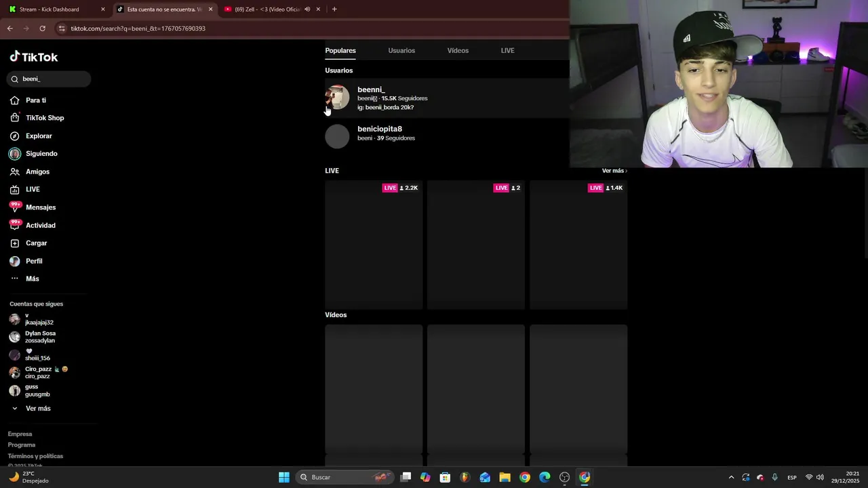This screenshot has height=488, width=868.
Task: Click the beeni_ search input field
Action: pos(49,79)
